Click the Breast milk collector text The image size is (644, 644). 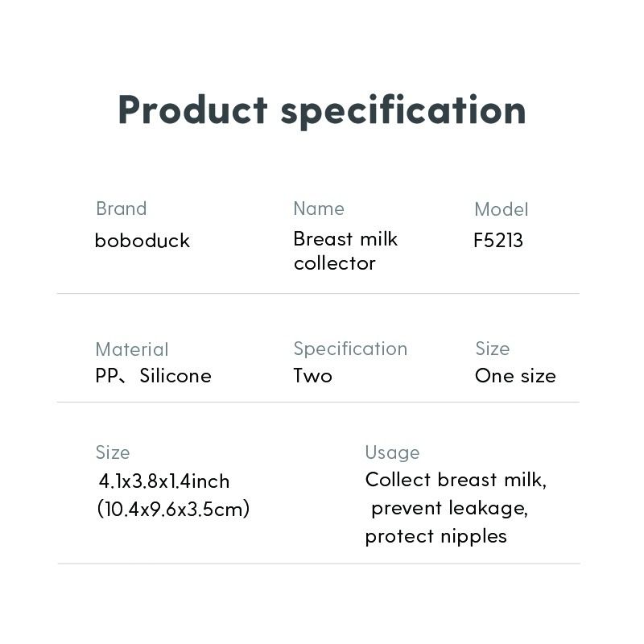(345, 251)
